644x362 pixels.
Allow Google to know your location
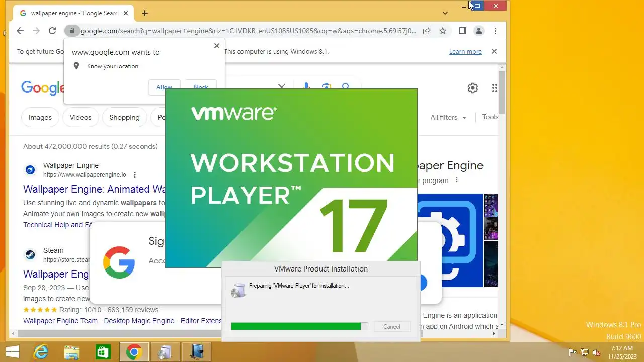click(164, 86)
